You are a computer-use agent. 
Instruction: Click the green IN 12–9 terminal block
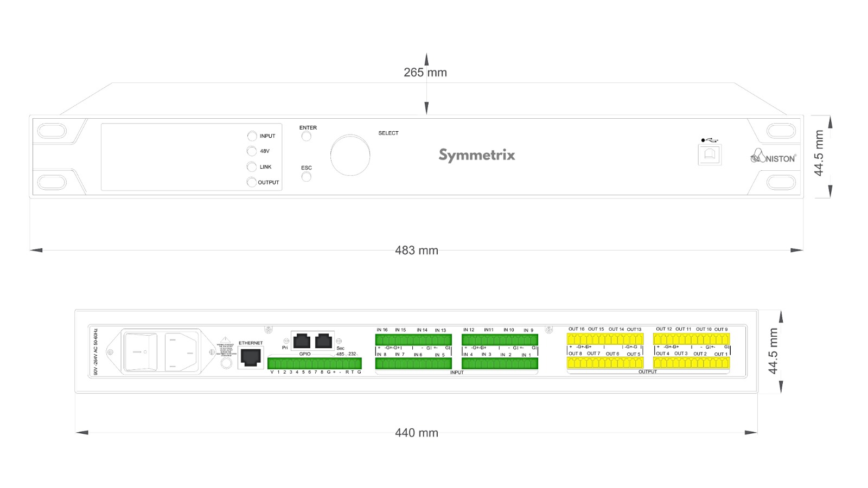500,339
